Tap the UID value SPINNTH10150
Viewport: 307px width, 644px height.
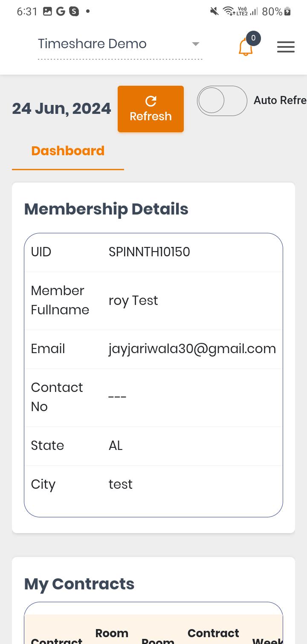click(x=149, y=252)
